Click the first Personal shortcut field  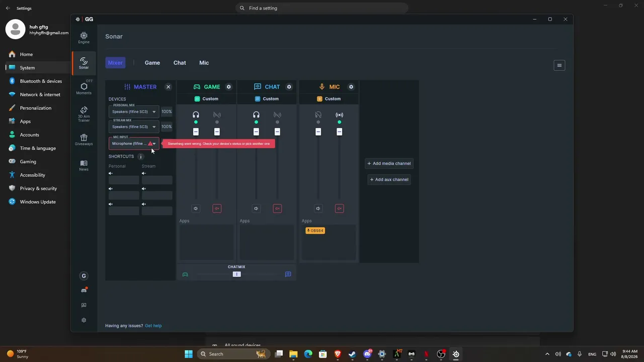(124, 180)
